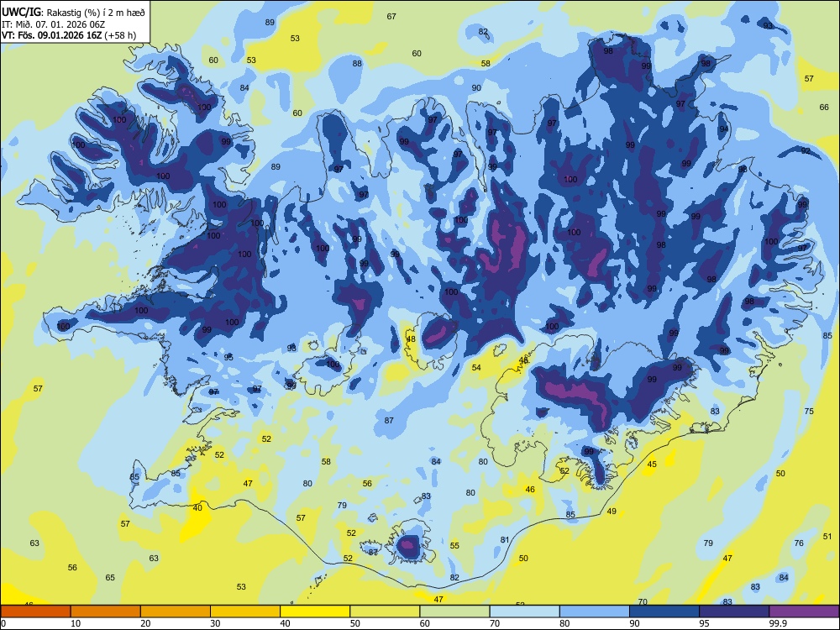This screenshot has width=840, height=630.
Task: Click the '99.9' legend label
Action: [x=778, y=623]
